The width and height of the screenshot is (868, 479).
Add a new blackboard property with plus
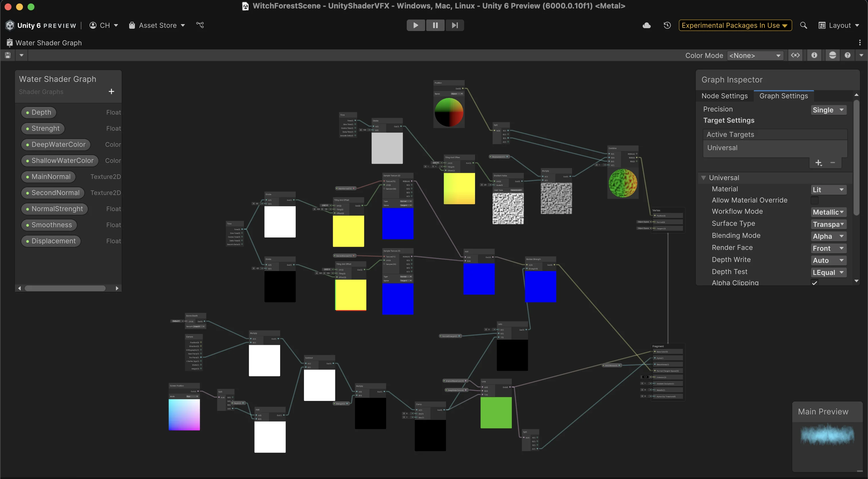(112, 91)
